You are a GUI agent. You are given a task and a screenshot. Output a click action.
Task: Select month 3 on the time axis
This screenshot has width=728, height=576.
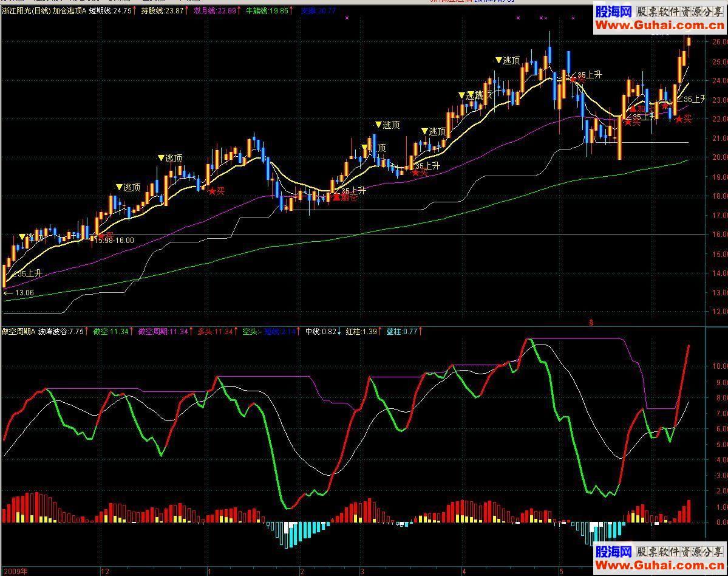click(x=362, y=571)
